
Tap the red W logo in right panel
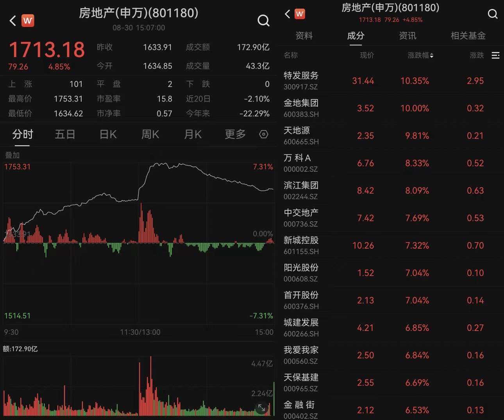[300, 14]
